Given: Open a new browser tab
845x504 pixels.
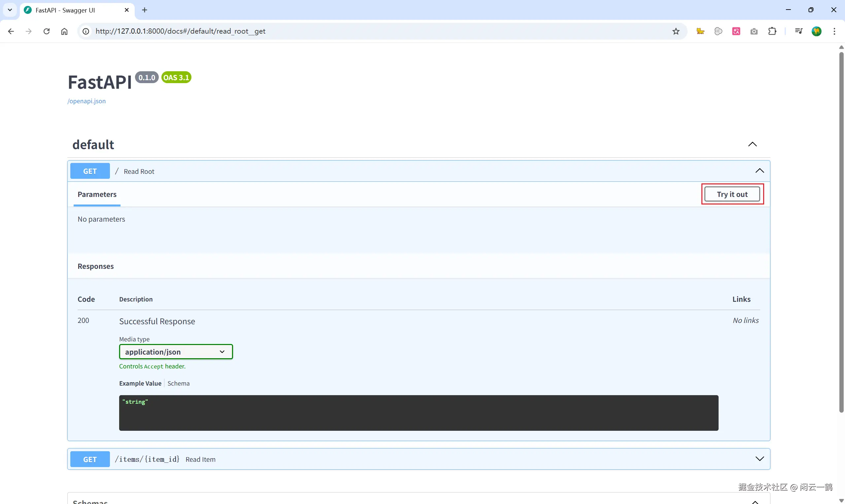Looking at the screenshot, I should point(144,10).
